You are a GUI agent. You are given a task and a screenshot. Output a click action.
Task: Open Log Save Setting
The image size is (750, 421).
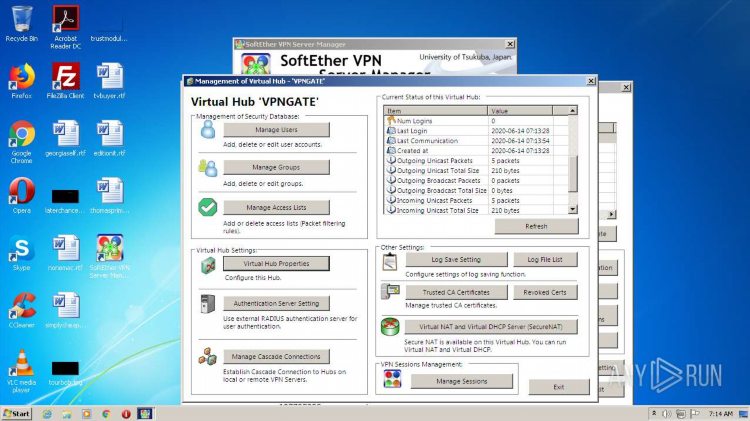[x=456, y=259]
